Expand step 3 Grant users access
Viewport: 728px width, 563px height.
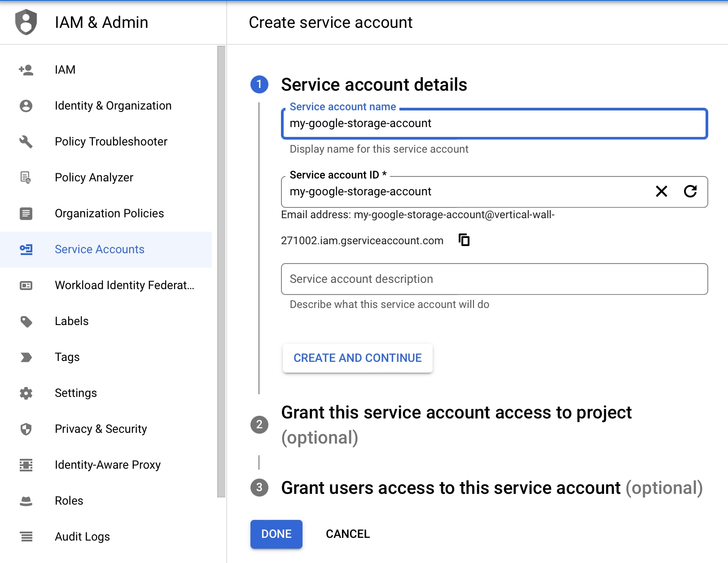(x=491, y=488)
